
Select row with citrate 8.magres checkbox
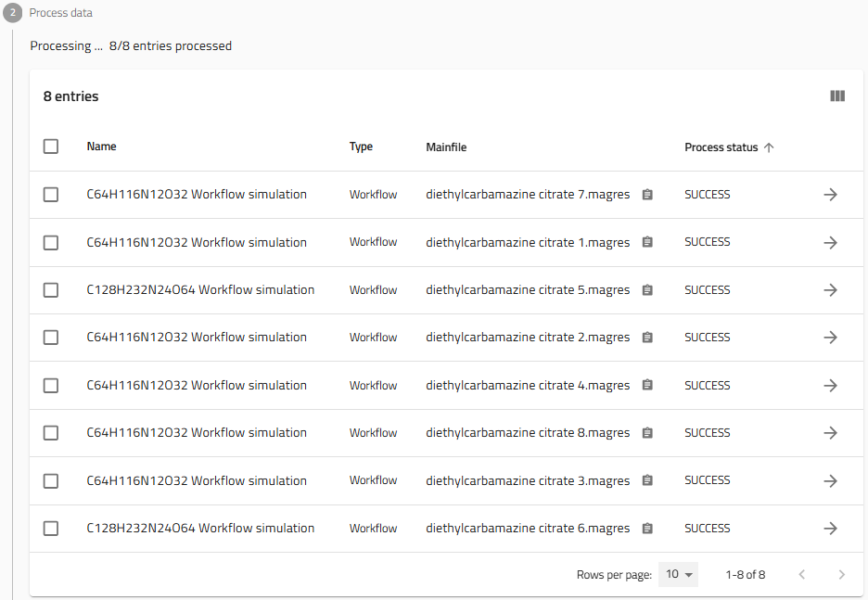[x=51, y=433]
